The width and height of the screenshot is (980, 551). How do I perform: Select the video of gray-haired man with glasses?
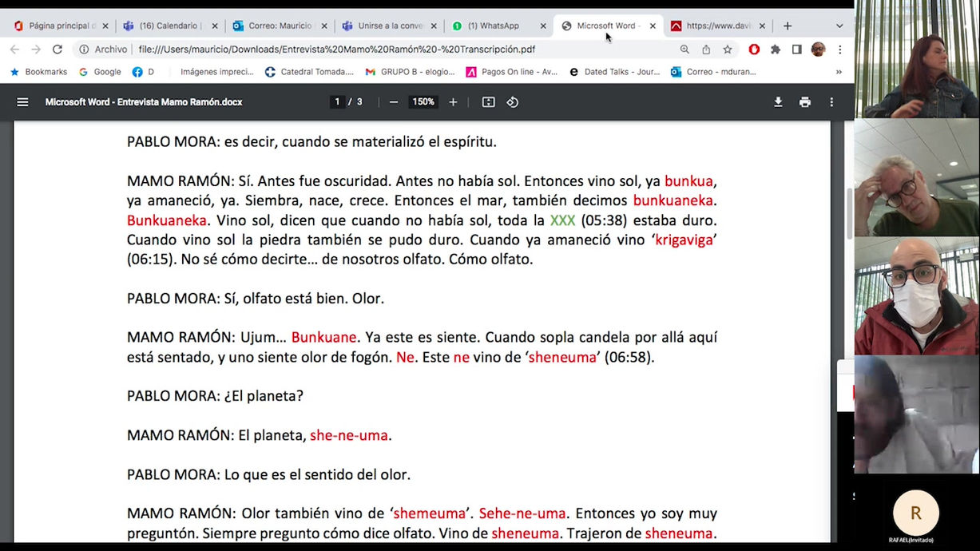917,177
